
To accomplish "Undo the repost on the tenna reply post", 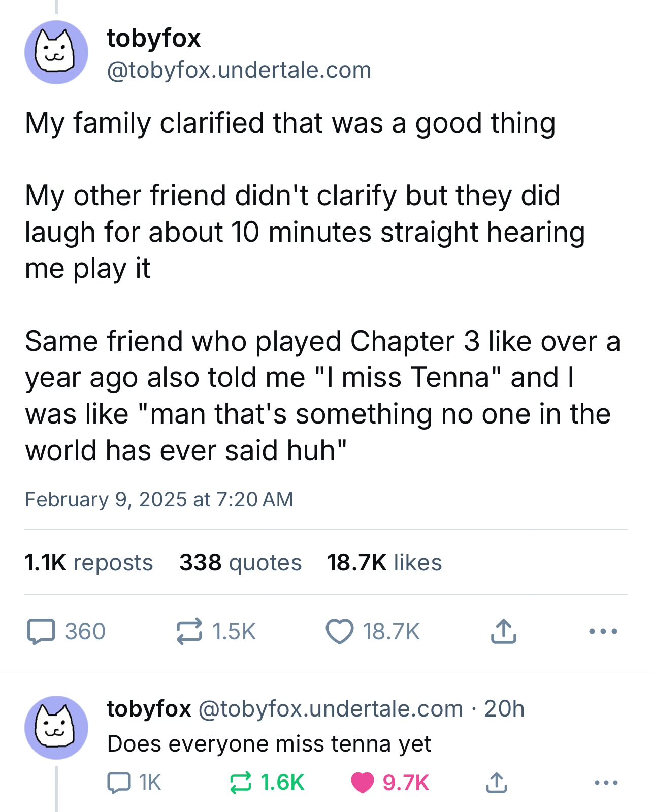I will (241, 783).
